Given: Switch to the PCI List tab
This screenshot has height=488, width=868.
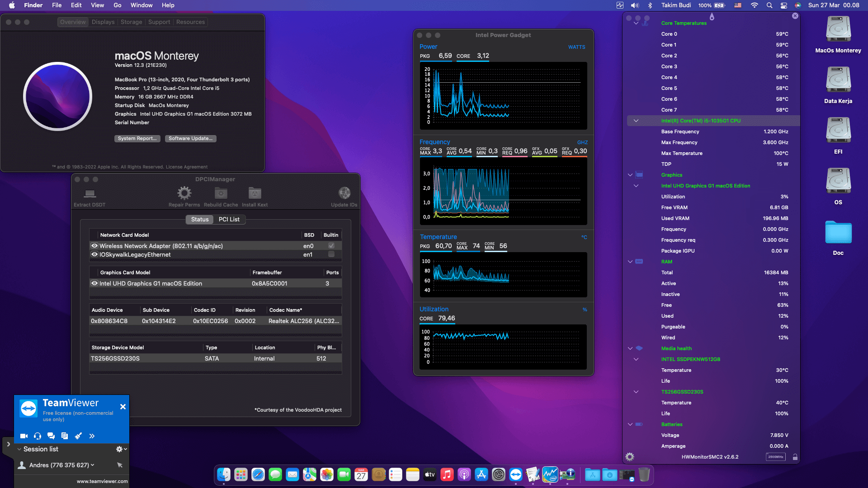Looking at the screenshot, I should [x=229, y=219].
